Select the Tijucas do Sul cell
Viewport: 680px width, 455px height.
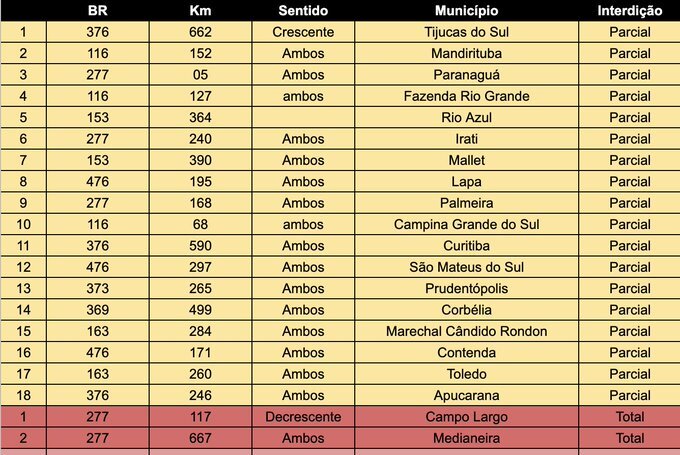tap(466, 32)
